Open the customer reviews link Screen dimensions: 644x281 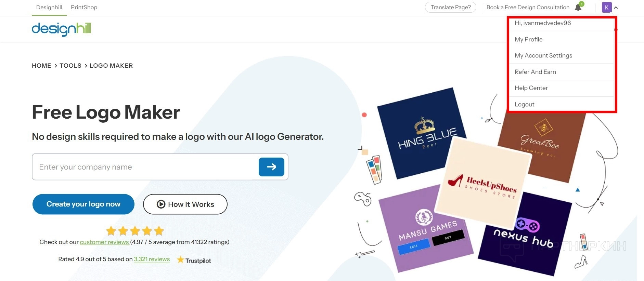[104, 242]
